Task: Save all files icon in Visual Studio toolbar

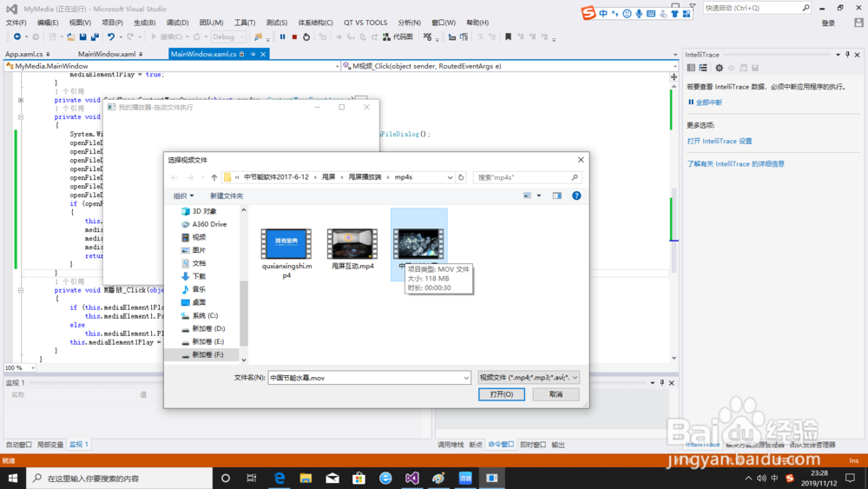Action: [95, 37]
